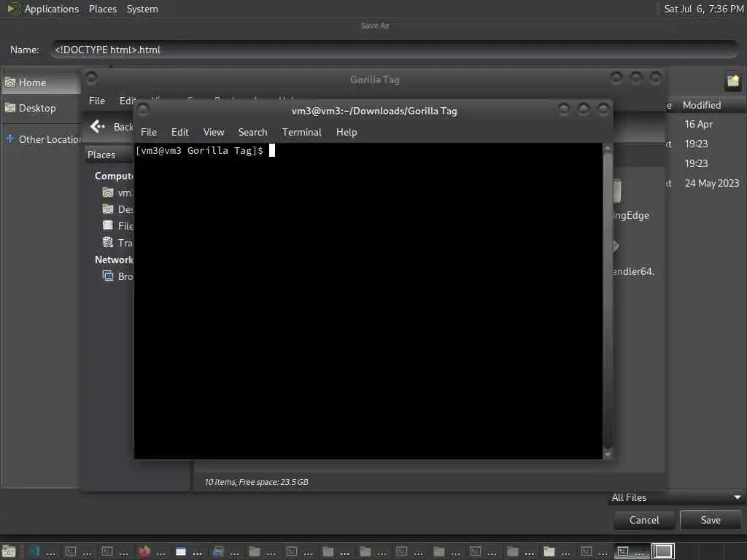
Task: Open the terminal Help menu
Action: point(347,133)
